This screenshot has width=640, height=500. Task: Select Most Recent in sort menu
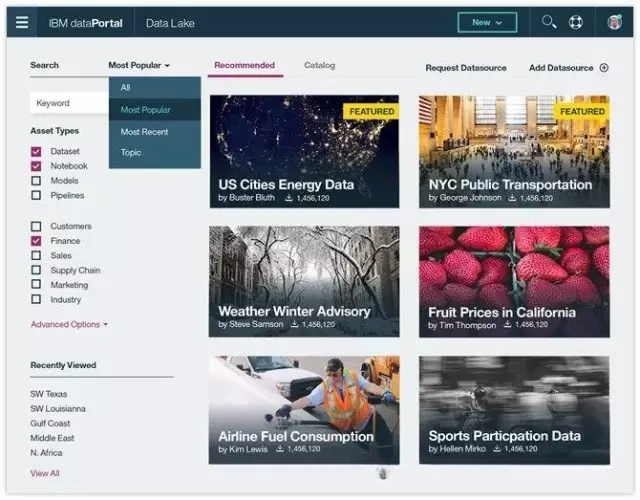[x=155, y=132]
